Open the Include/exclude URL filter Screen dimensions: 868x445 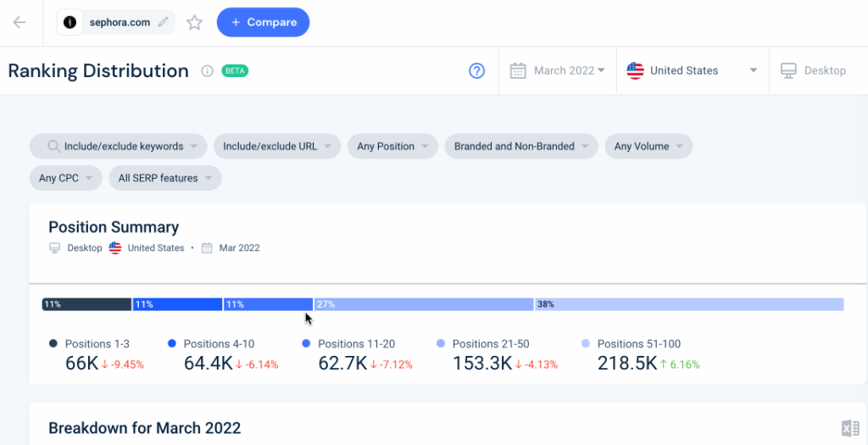coord(277,147)
